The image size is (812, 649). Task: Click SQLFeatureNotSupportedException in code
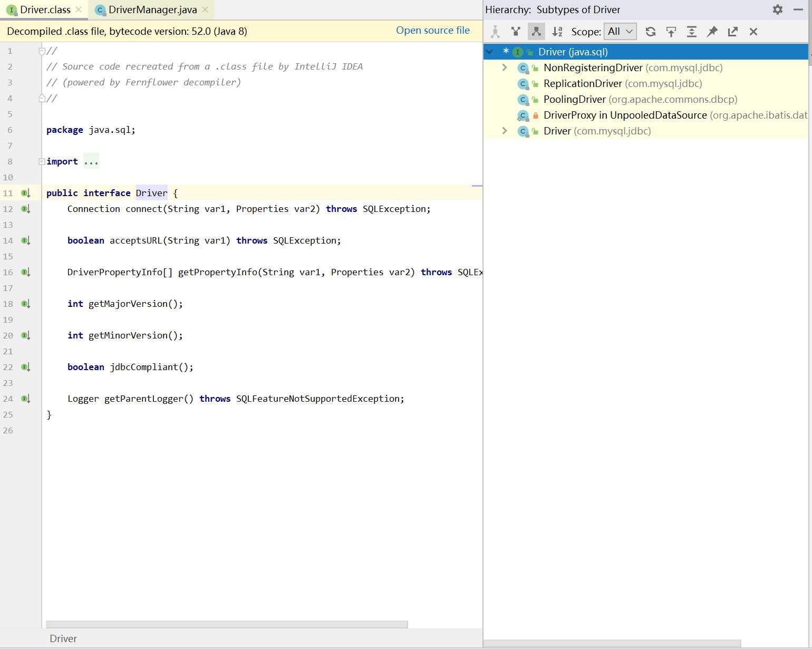pyautogui.click(x=318, y=399)
